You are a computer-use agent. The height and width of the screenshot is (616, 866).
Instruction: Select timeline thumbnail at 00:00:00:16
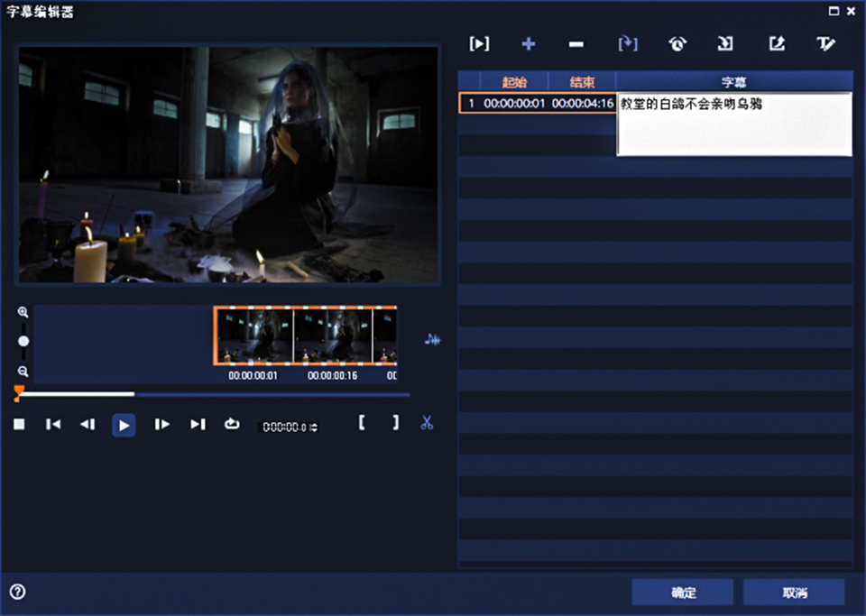[333, 336]
